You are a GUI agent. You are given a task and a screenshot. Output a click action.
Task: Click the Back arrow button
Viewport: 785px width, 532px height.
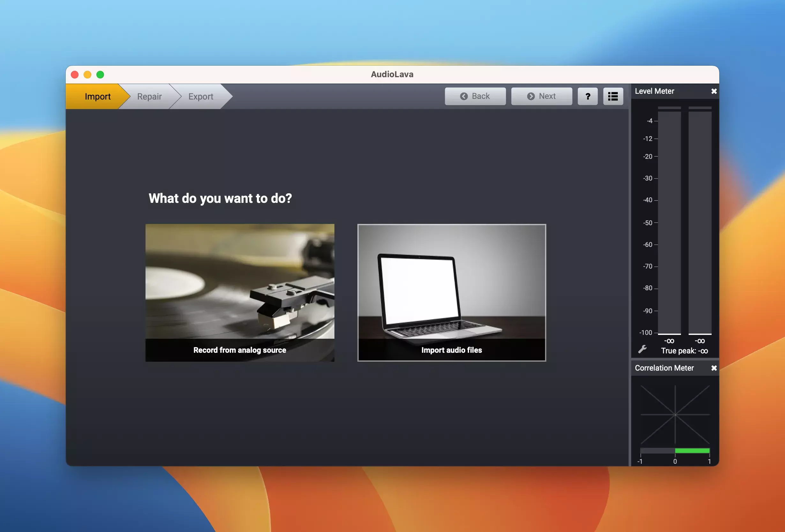(x=475, y=97)
